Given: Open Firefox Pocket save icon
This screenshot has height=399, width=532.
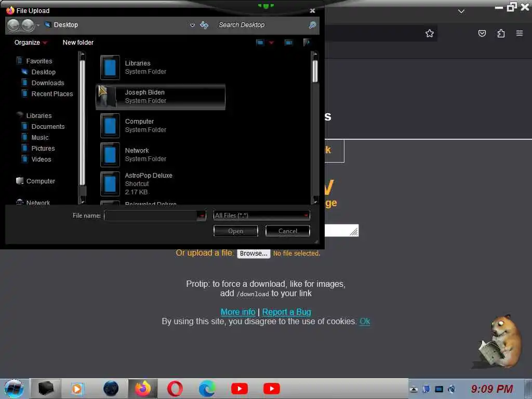Looking at the screenshot, I should 482,33.
